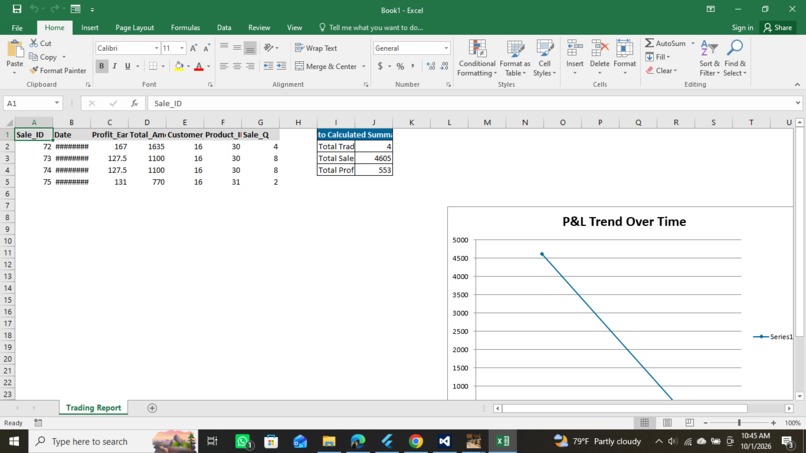
Task: Decrease font size with small A icon
Action: tap(206, 48)
